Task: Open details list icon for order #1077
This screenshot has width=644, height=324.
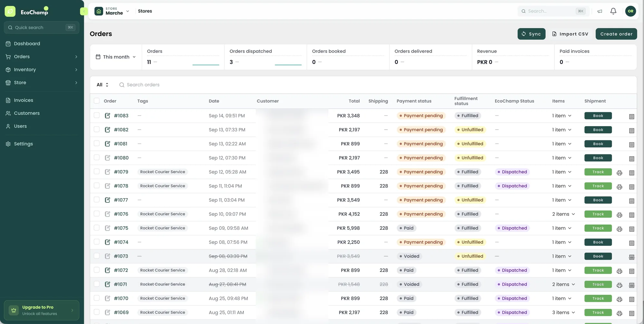Action: [631, 201]
